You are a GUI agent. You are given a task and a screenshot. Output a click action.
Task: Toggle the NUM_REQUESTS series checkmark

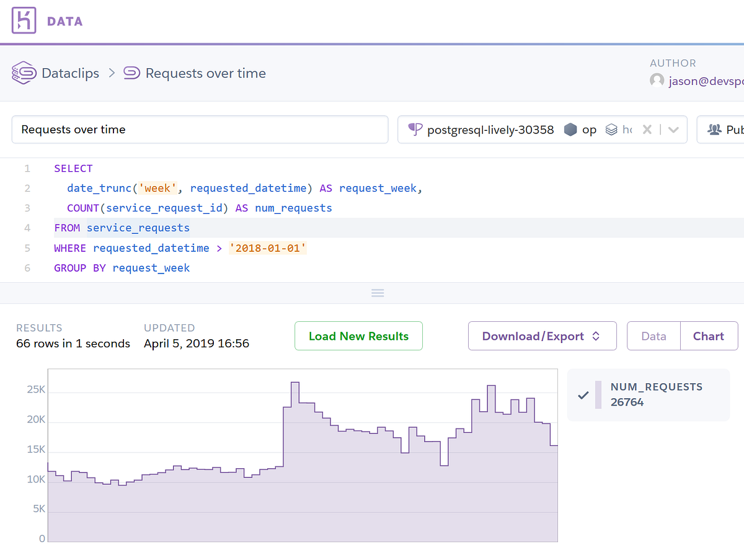click(x=583, y=394)
